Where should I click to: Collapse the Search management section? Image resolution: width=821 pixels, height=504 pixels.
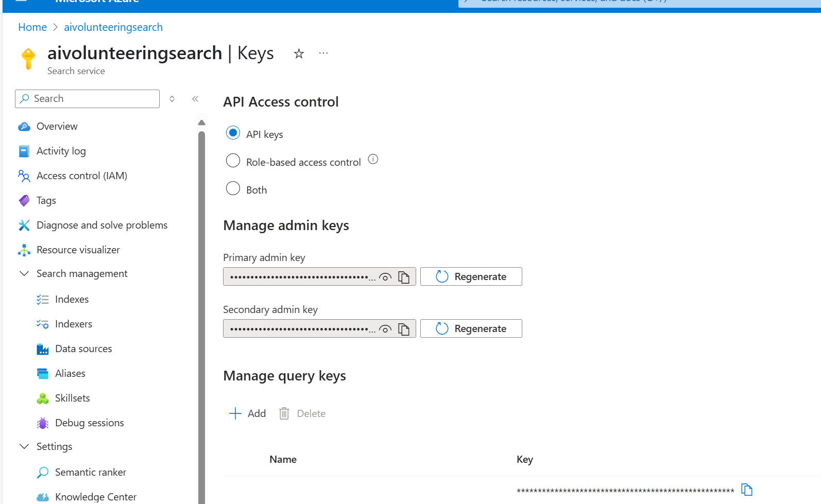pos(24,273)
